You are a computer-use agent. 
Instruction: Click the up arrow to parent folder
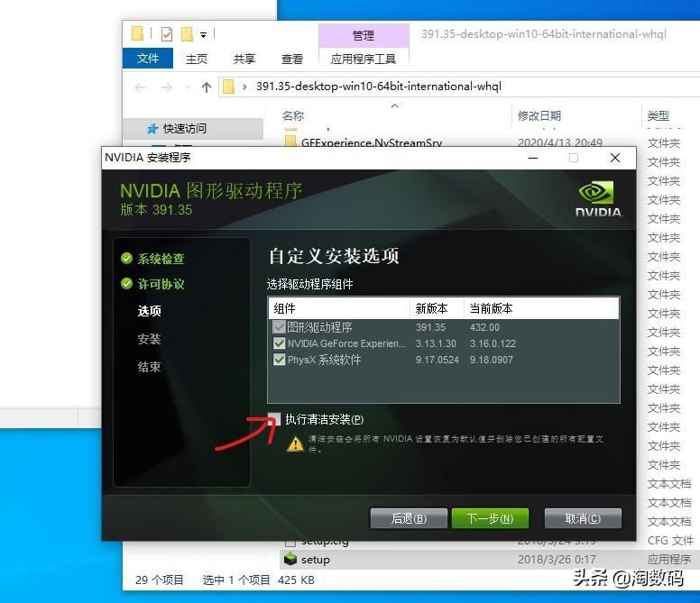[207, 87]
